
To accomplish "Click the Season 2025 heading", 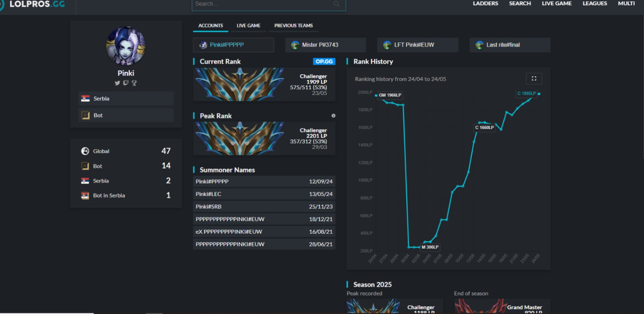I will pyautogui.click(x=373, y=285).
